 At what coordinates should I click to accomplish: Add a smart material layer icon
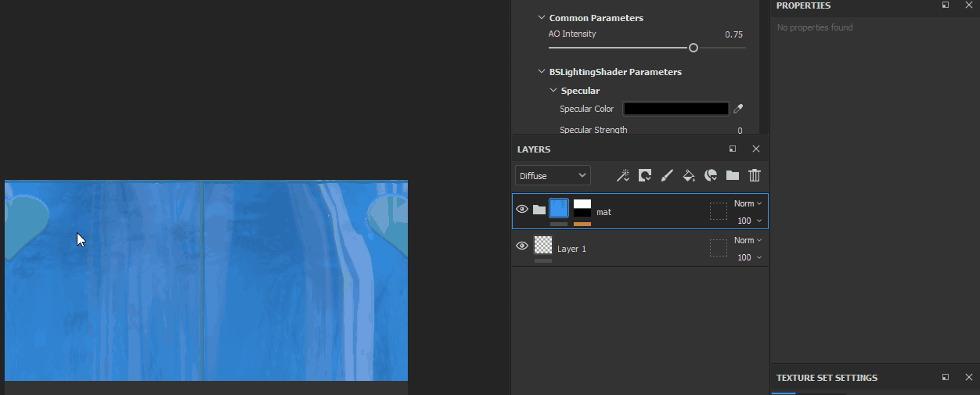(711, 176)
